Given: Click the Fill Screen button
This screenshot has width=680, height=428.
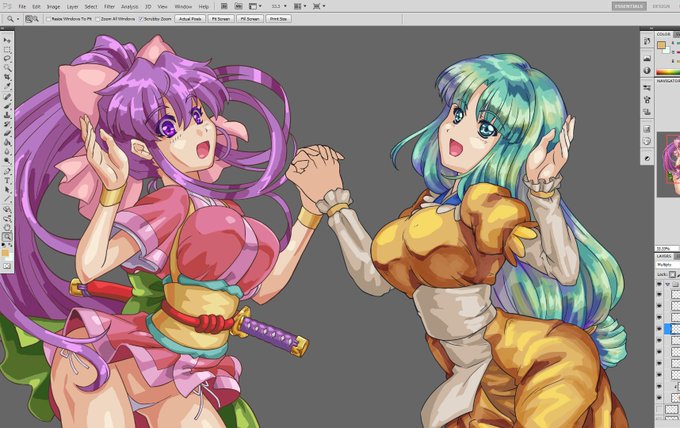Looking at the screenshot, I should click(250, 19).
